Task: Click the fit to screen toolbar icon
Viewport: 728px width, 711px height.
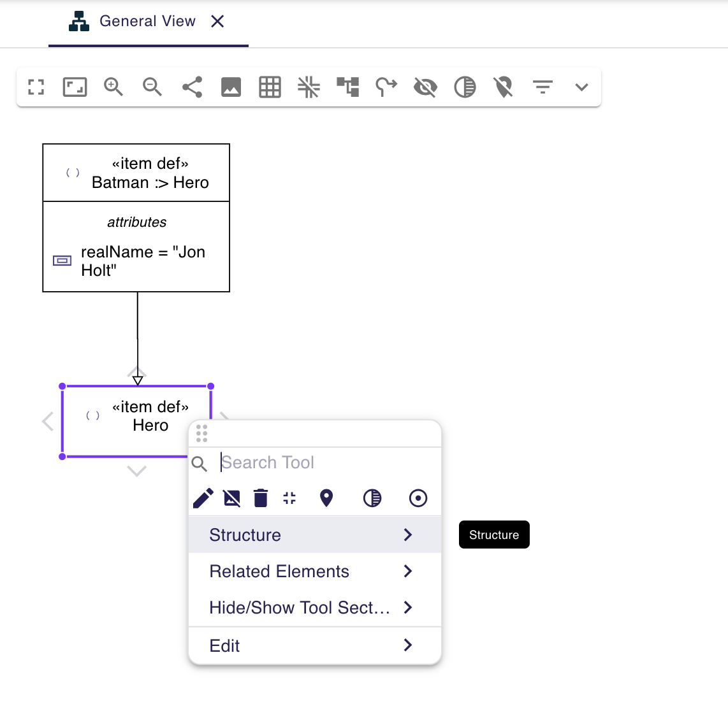Action: coord(75,87)
